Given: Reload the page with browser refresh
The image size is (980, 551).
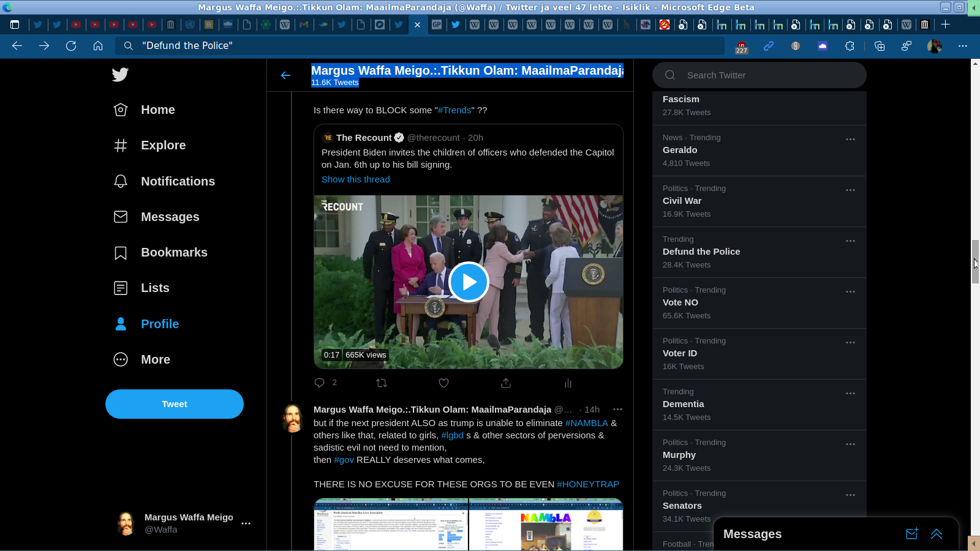Looking at the screenshot, I should point(71,46).
